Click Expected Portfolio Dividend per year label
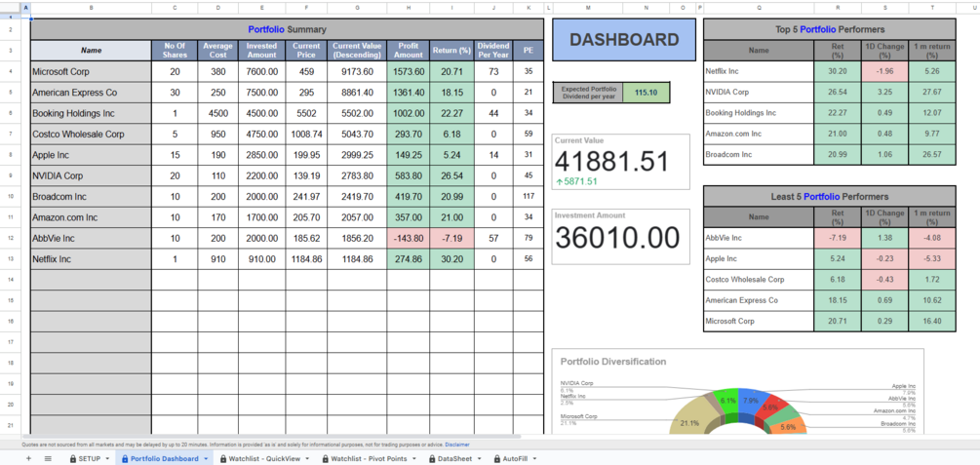 [587, 93]
